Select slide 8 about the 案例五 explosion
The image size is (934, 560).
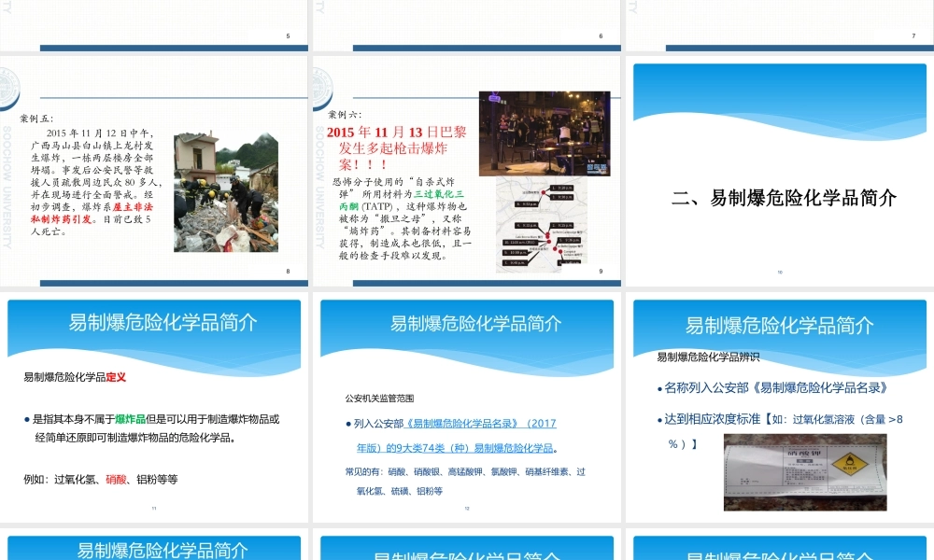(x=154, y=172)
